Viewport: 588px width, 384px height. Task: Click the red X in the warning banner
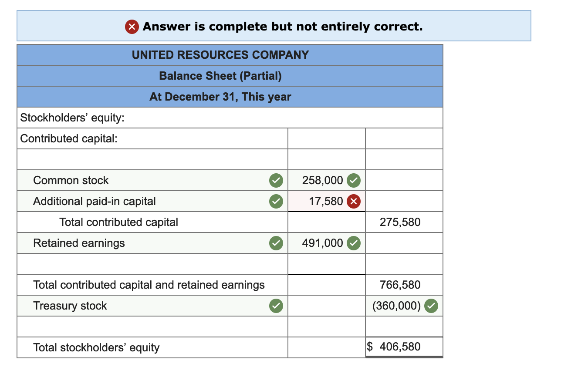pos(131,26)
